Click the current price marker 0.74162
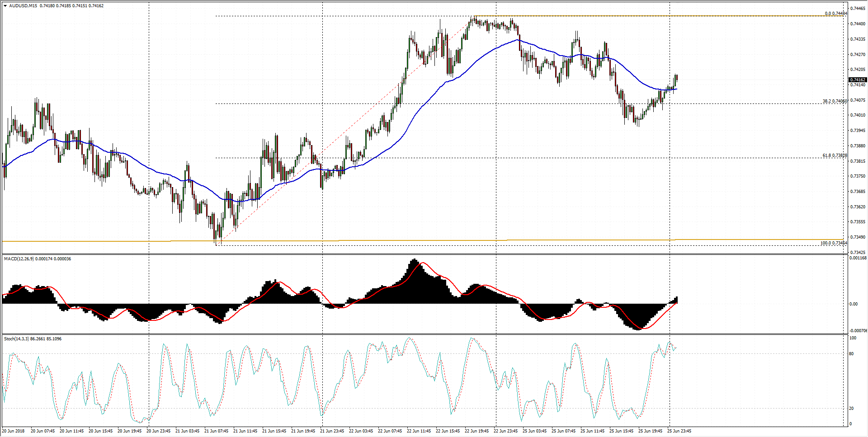Viewport: 868px width, 437px height. click(x=858, y=80)
